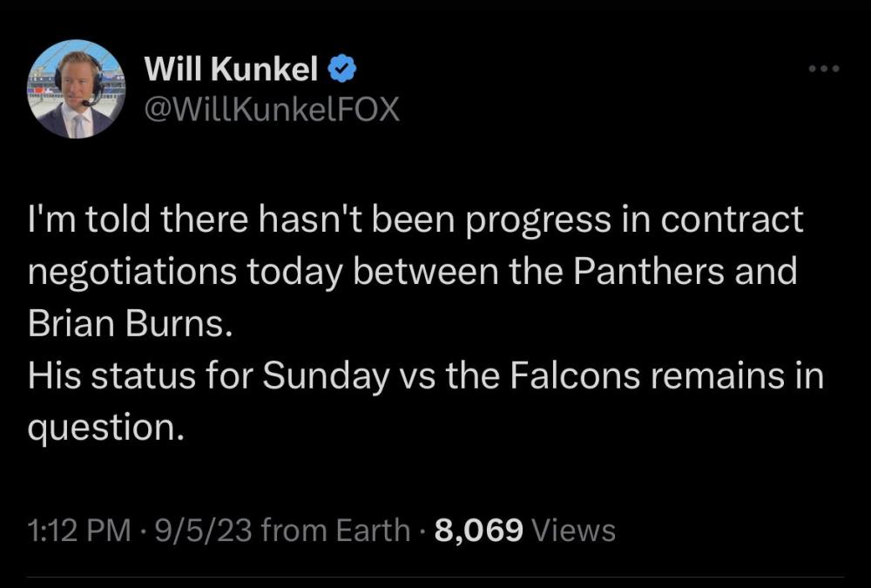Click the word contract in tweet
Image resolution: width=871 pixels, height=588 pixels.
(731, 220)
